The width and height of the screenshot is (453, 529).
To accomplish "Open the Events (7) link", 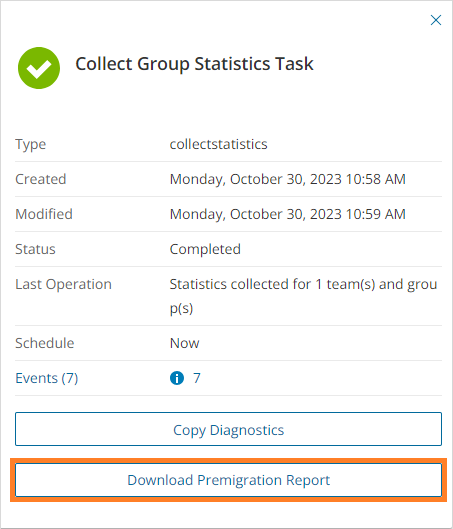I will tap(47, 378).
